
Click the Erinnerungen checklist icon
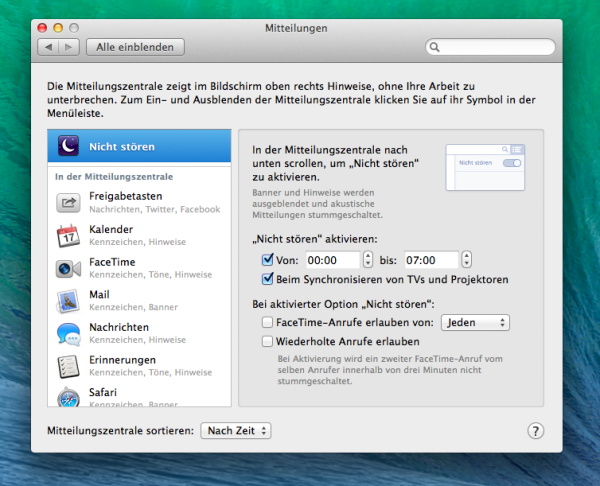click(68, 366)
